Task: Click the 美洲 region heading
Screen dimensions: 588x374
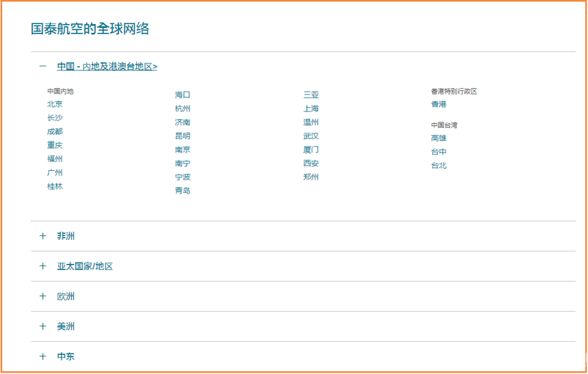Action: 66,326
